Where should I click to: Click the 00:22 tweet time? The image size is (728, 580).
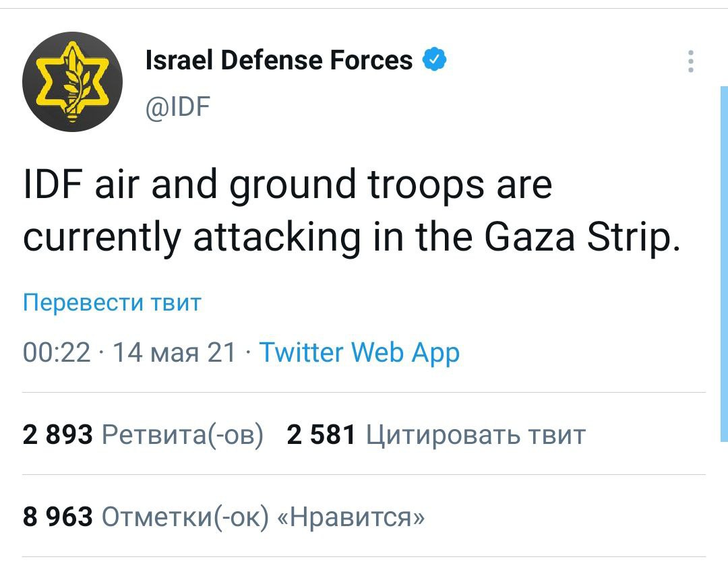57,352
